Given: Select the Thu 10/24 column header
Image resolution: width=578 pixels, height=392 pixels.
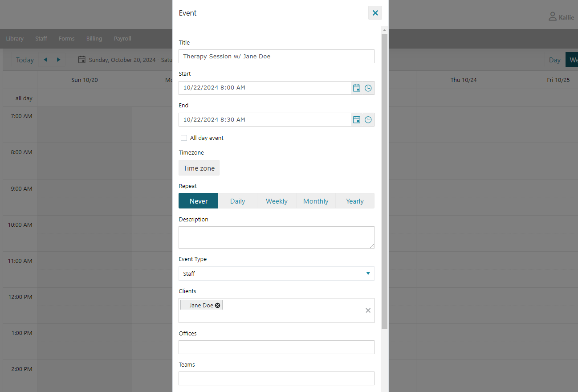Looking at the screenshot, I should click(464, 80).
